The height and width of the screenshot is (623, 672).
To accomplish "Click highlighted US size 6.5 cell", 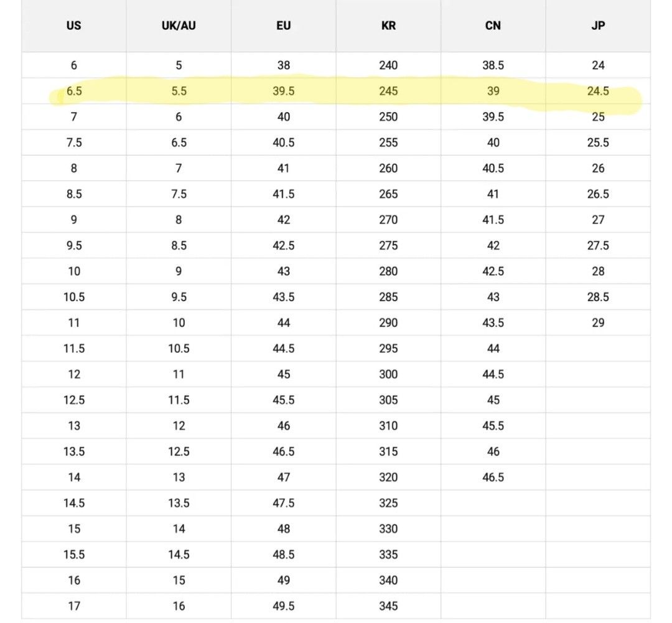I will 73,91.
